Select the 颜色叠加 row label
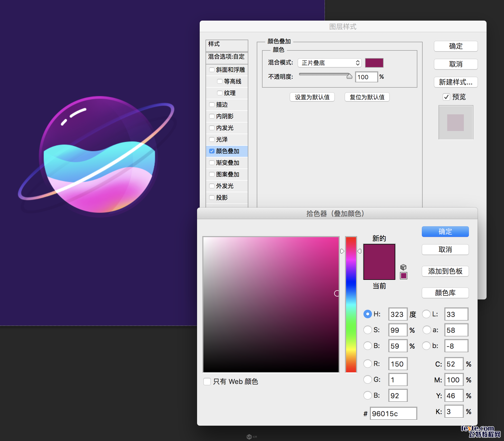Image resolution: width=504 pixels, height=441 pixels. (x=227, y=151)
